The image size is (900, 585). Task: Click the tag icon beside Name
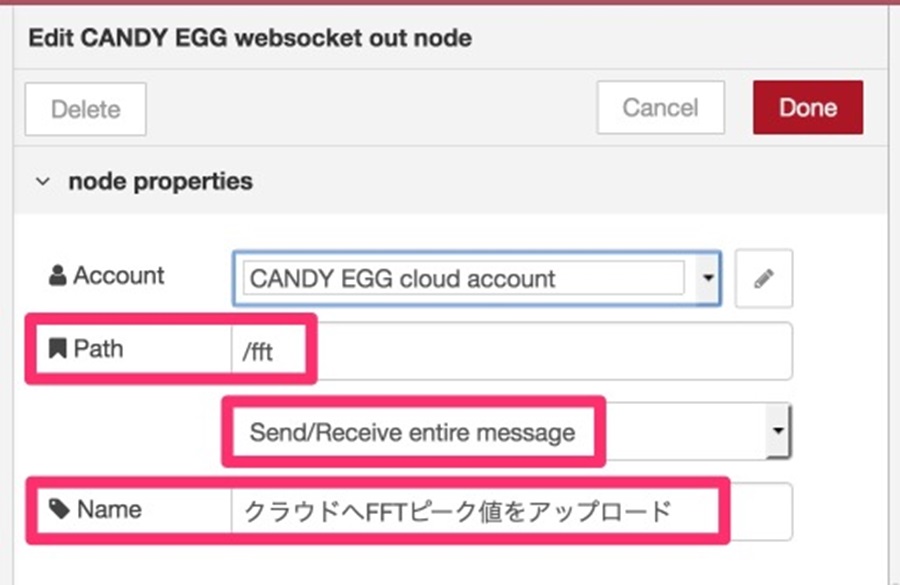point(59,509)
